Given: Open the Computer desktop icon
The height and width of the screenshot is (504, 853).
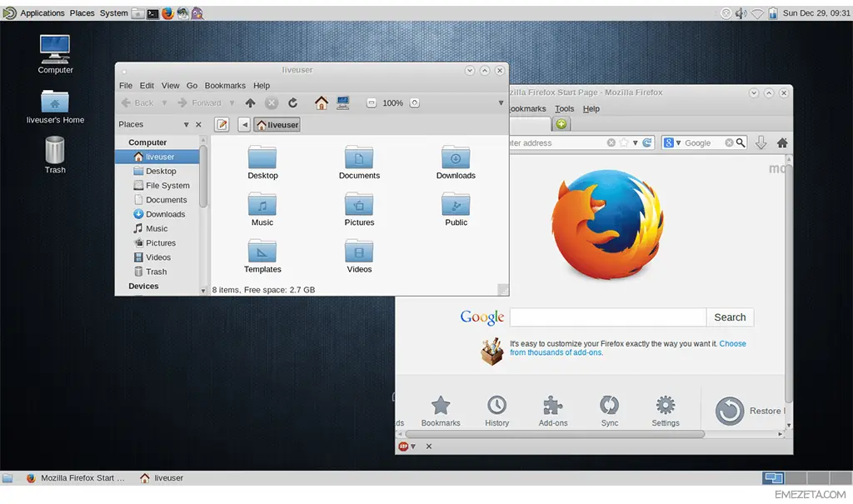Looking at the screenshot, I should click(x=55, y=54).
